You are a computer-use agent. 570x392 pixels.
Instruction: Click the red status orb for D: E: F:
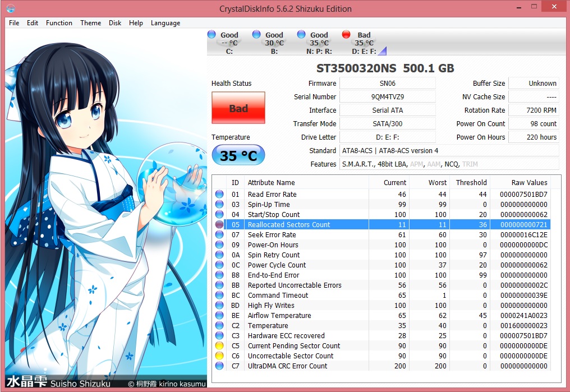(x=346, y=34)
